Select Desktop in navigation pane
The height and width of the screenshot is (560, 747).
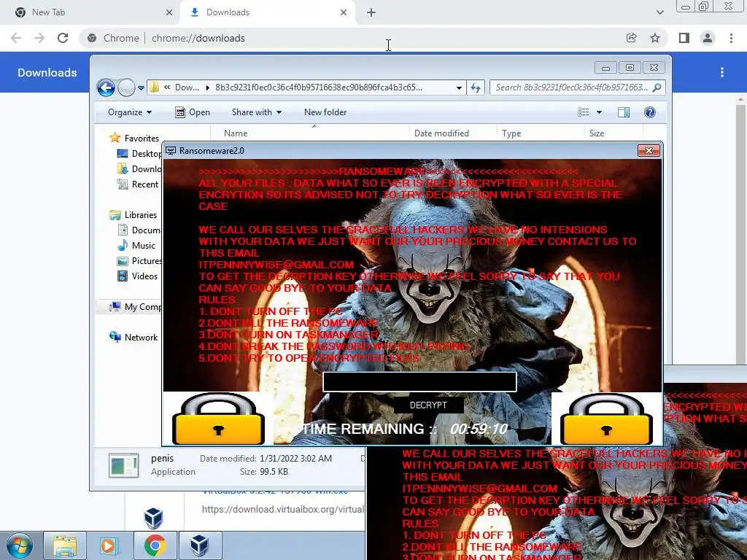139,154
